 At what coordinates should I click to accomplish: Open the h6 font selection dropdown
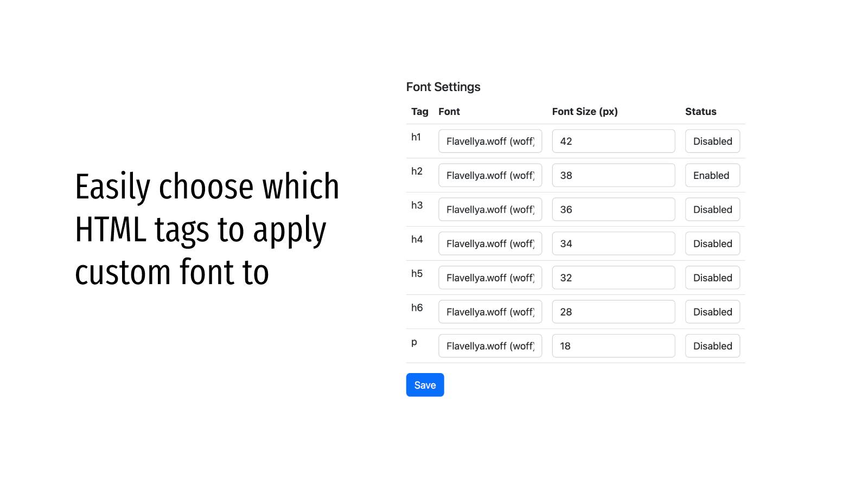pos(490,312)
